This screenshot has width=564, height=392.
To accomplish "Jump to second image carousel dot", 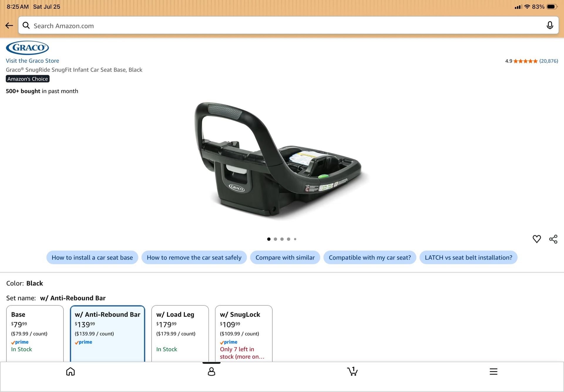I will tap(275, 239).
